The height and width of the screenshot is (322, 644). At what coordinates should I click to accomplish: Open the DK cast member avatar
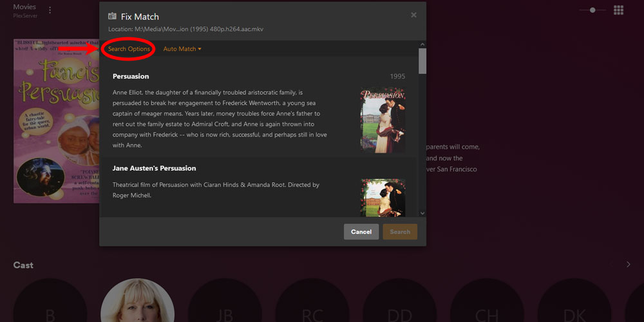coord(574,300)
